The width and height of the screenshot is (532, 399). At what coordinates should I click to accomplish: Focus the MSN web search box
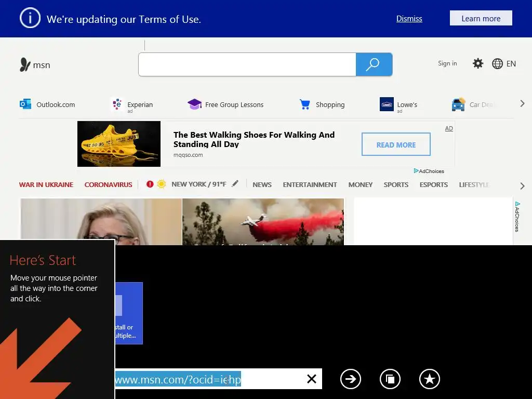coord(247,64)
